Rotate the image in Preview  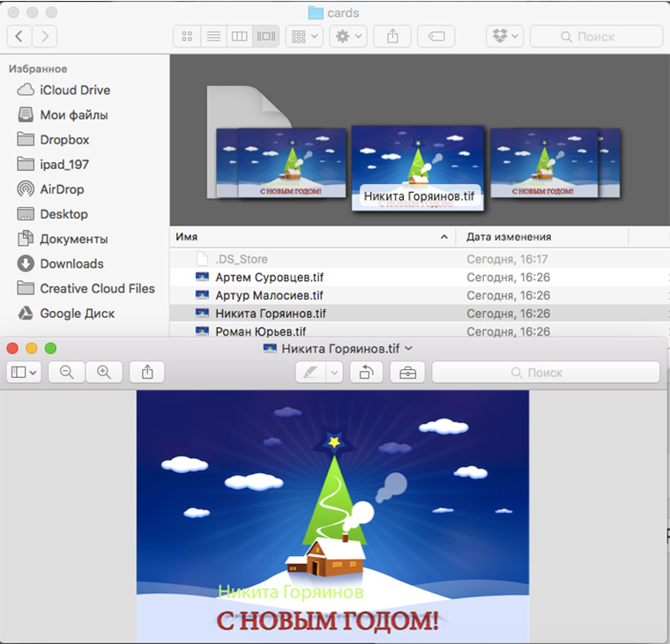(366, 372)
